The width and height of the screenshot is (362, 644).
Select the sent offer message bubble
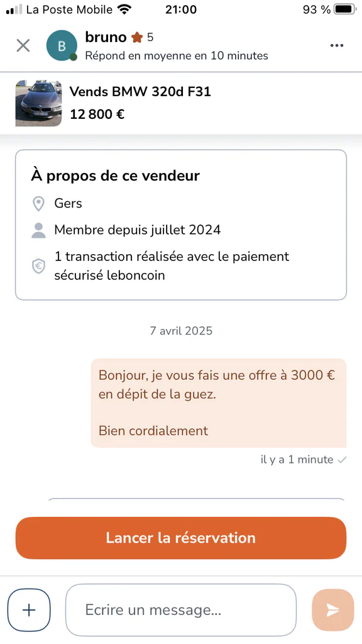pyautogui.click(x=218, y=403)
